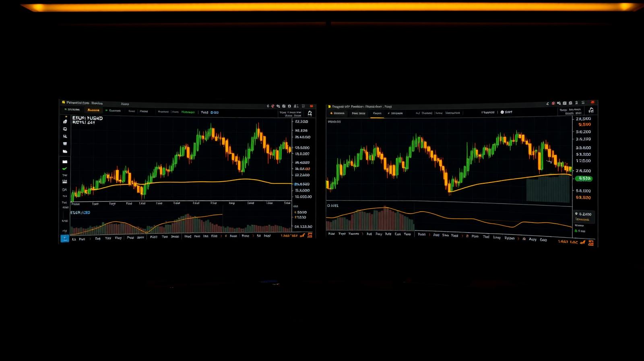
Task: Click the orange chart icon at left window bottom right
Action: click(x=303, y=235)
